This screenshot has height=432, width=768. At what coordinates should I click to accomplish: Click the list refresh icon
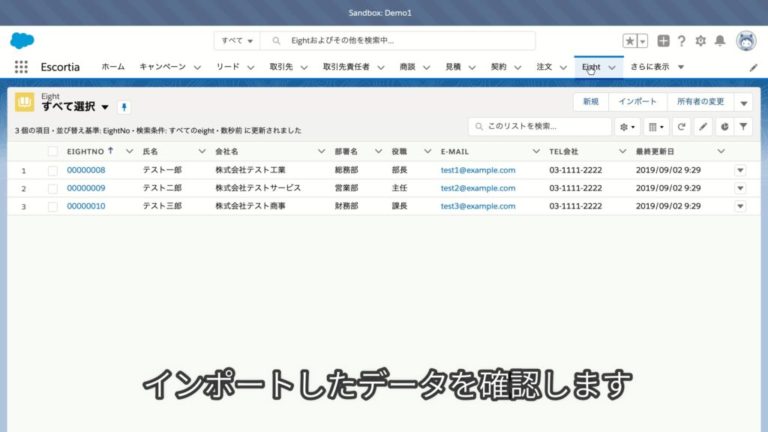[681, 127]
